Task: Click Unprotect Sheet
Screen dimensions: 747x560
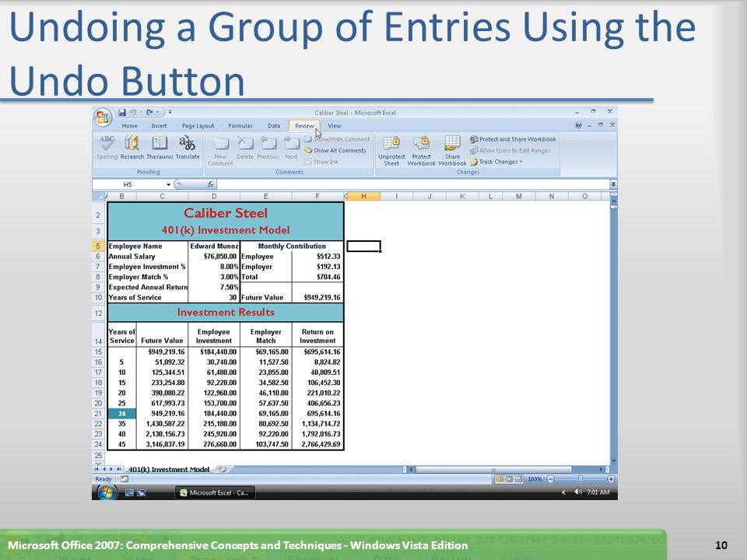Action: click(391, 151)
